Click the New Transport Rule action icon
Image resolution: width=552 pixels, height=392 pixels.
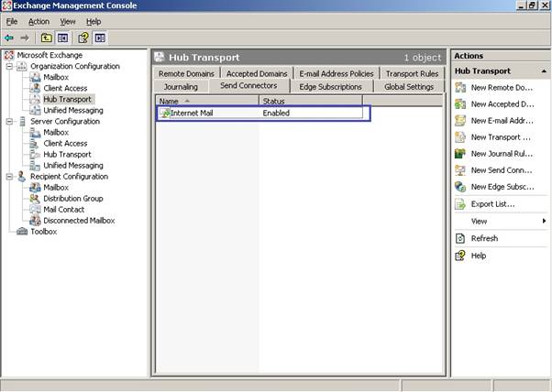tap(460, 137)
